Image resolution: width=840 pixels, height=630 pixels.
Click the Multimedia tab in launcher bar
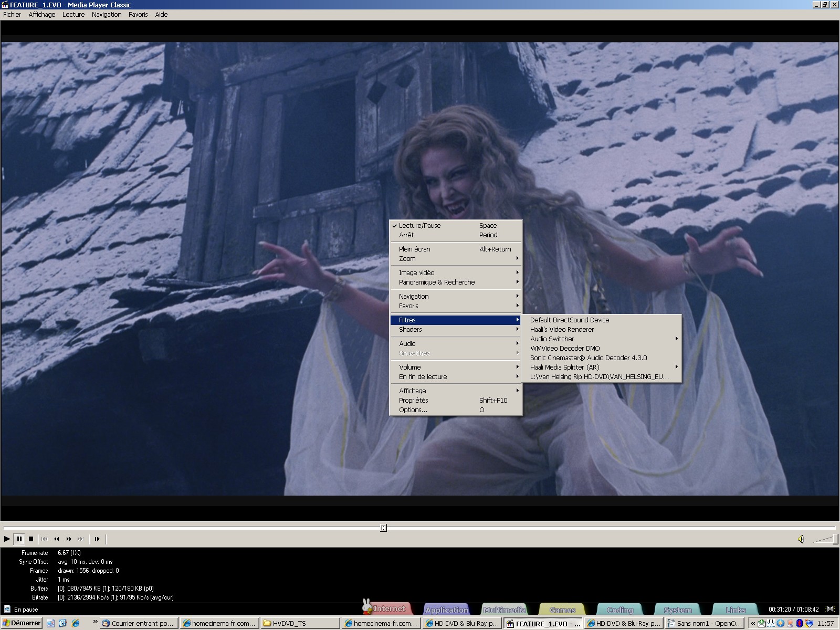coord(505,610)
